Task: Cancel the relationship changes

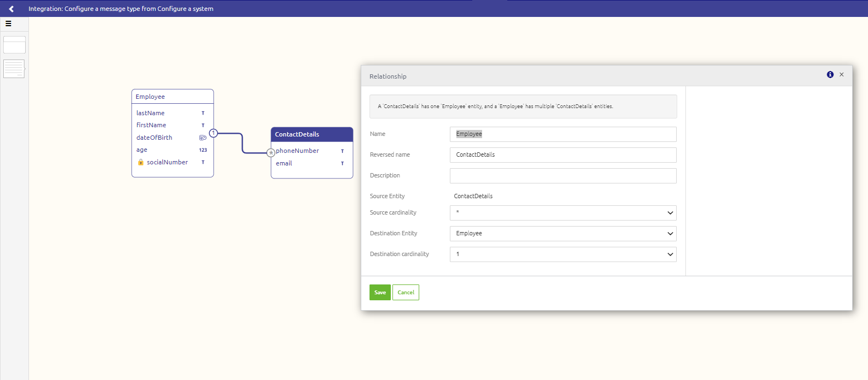Action: point(406,293)
